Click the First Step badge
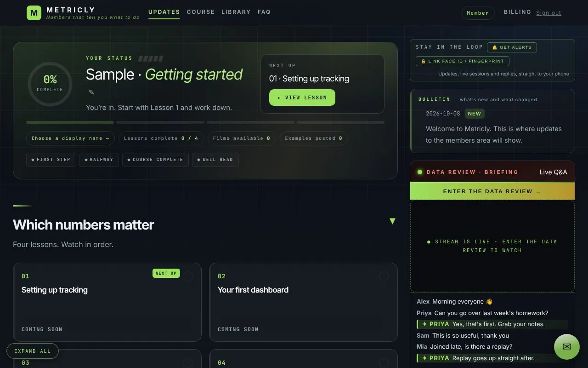This screenshot has height=368, width=588. [x=51, y=160]
